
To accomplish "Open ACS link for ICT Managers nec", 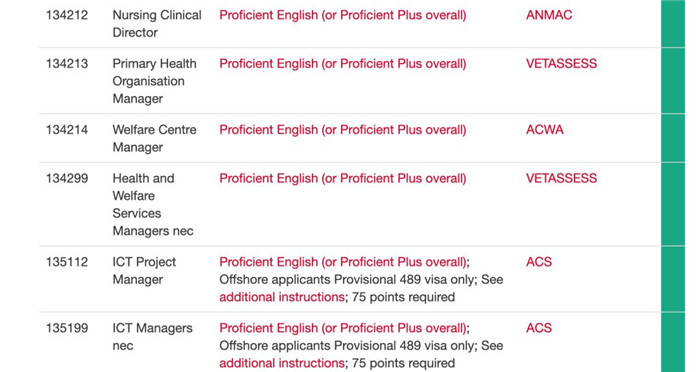I will [539, 328].
